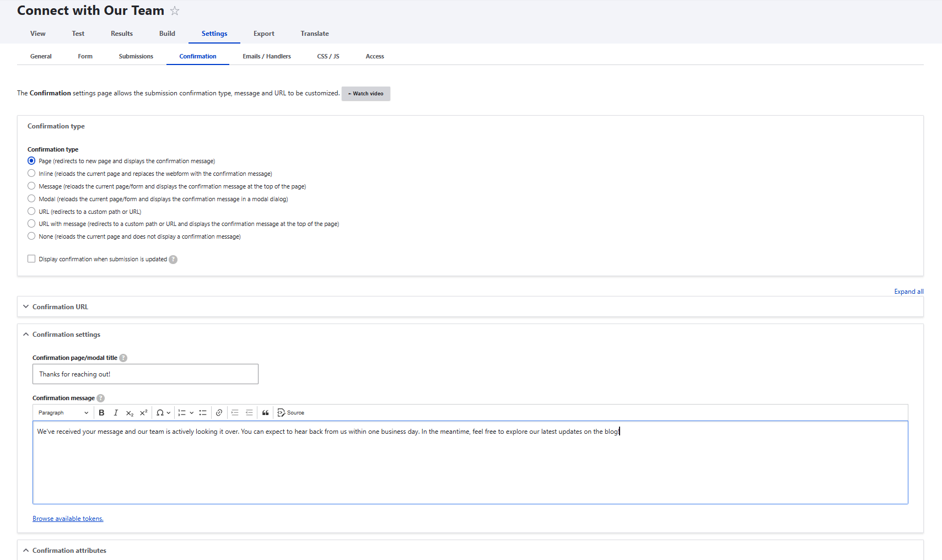Select Inline confirmation type

[x=31, y=173]
